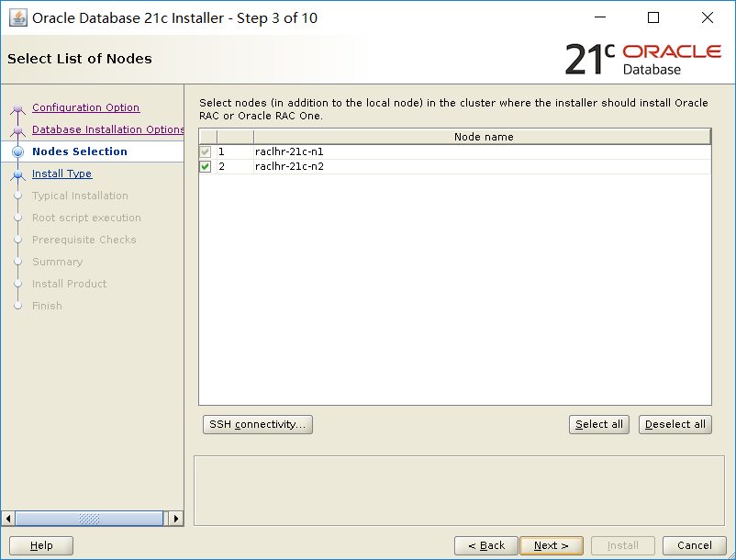The image size is (736, 560).
Task: Go to Database Installation Options step
Action: tap(108, 129)
